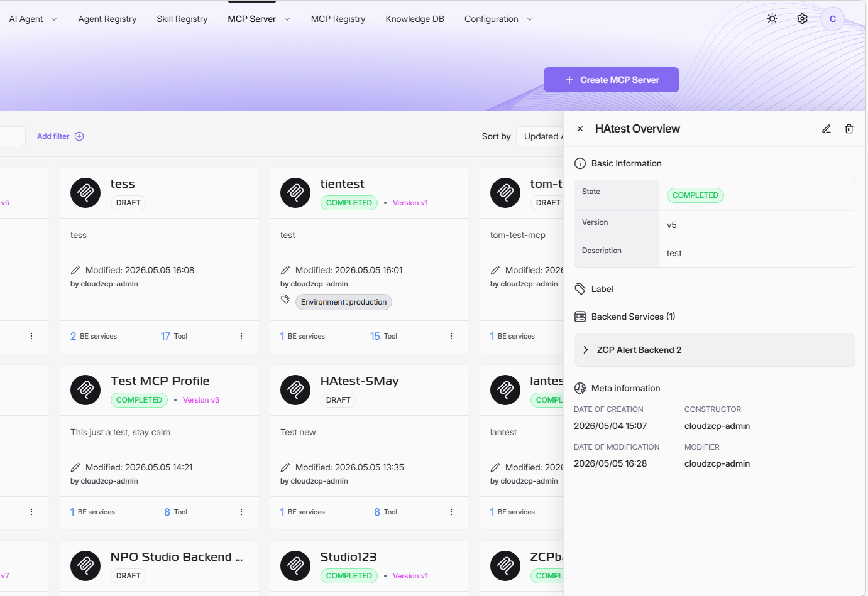Go to the Skill Registry tab

coord(182,19)
